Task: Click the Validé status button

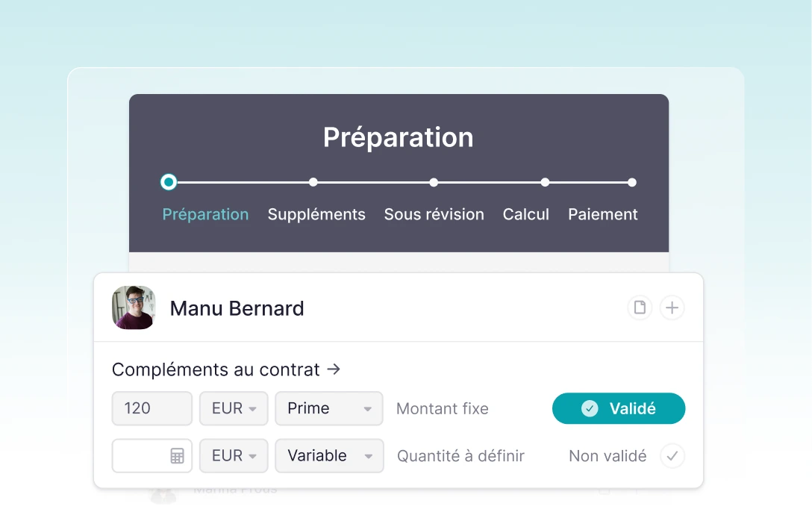Action: click(618, 408)
